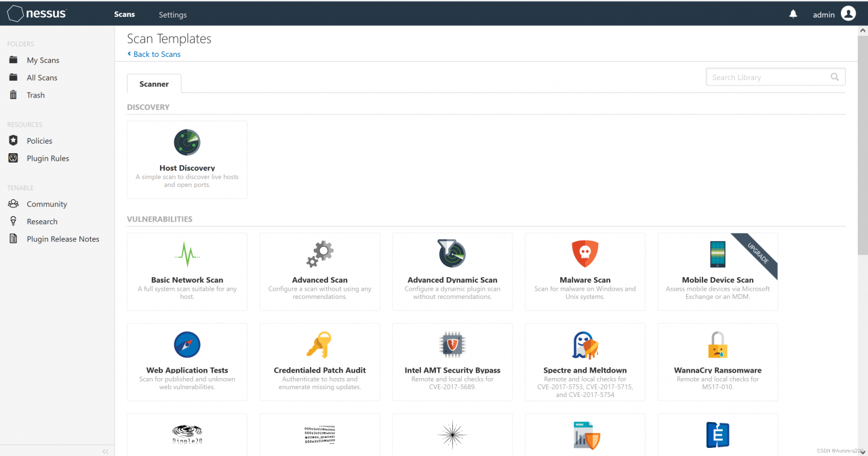The image size is (868, 456).
Task: Choose the Advanced Scan gears icon
Action: pos(320,254)
